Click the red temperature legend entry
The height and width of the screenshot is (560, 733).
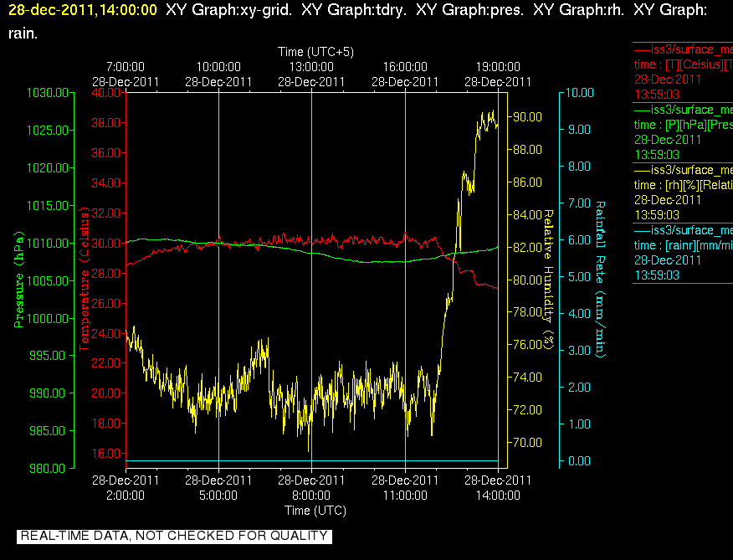(x=683, y=72)
